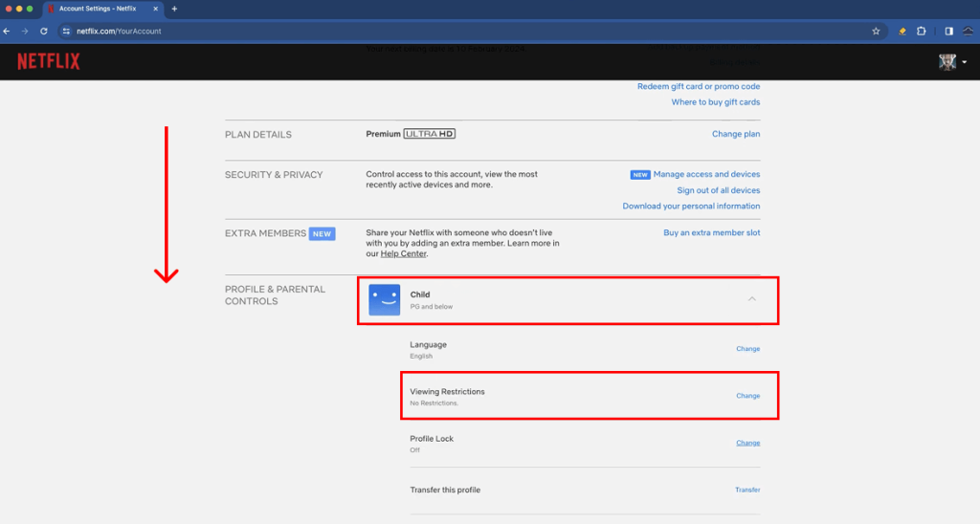This screenshot has height=524, width=980.
Task: Click the Viewing Restrictions label
Action: [x=447, y=392]
